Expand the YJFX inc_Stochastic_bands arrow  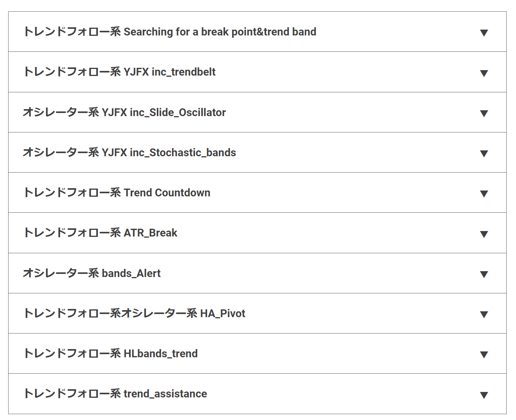click(484, 154)
